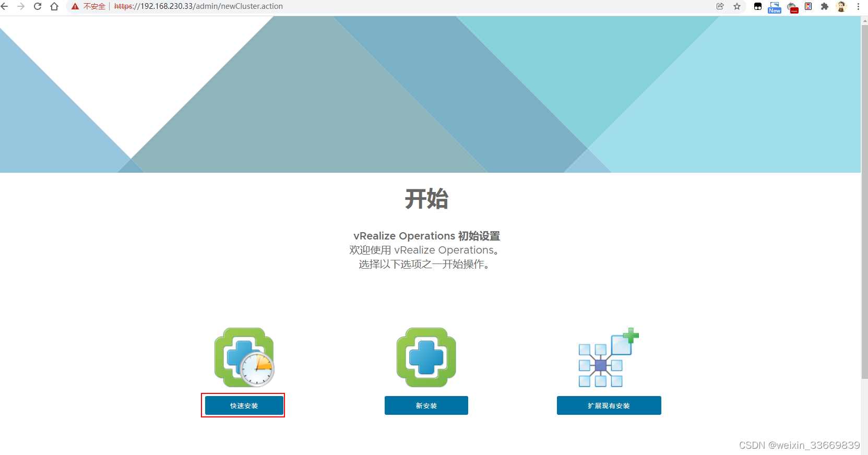The width and height of the screenshot is (868, 455).
Task: Reload the page with refresh icon
Action: (38, 6)
